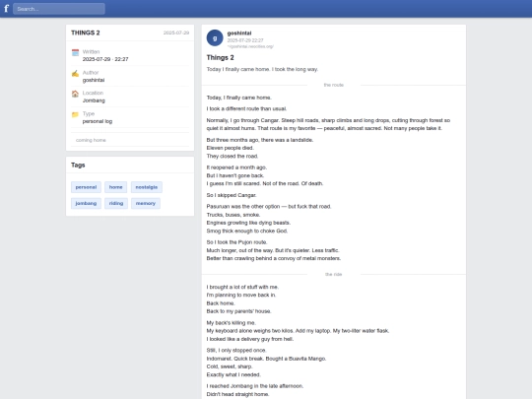Select the personal tag
Screen dimensions: 532x399
(86, 187)
